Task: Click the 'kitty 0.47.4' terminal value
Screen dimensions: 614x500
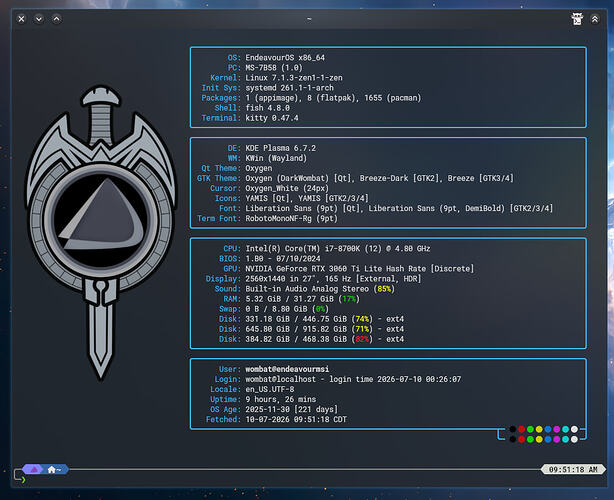Action: click(272, 118)
